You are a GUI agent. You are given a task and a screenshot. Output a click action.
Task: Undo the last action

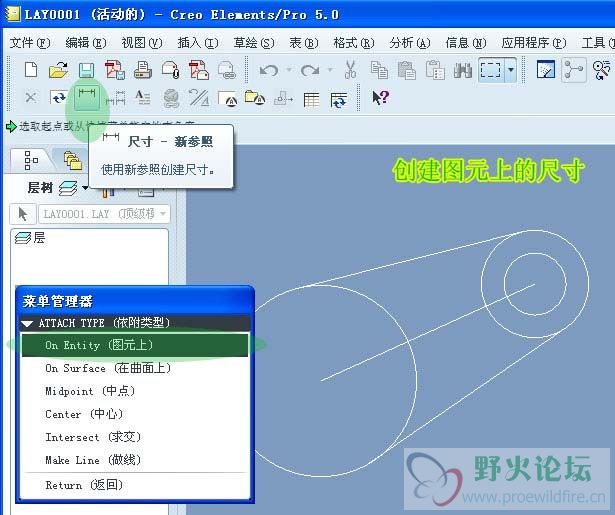point(269,71)
